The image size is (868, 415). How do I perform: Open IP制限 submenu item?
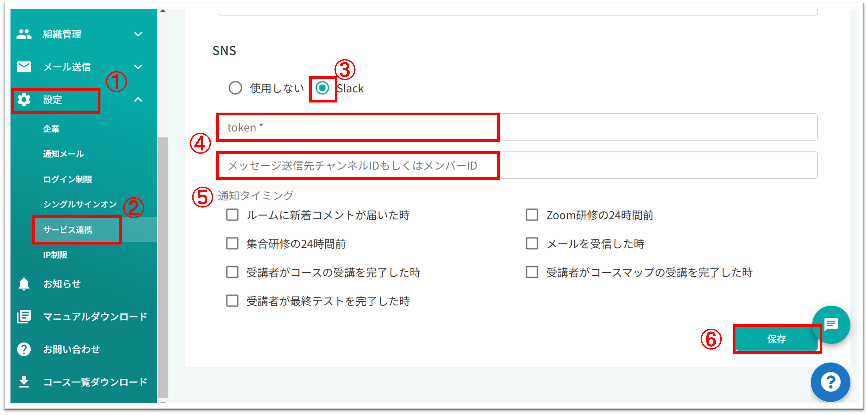55,255
